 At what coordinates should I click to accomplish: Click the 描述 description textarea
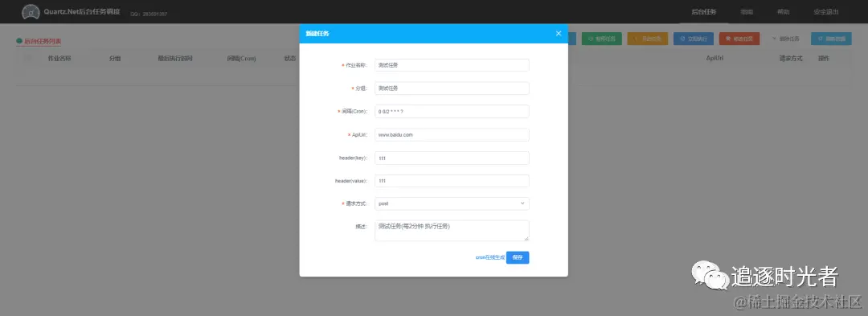[452, 230]
